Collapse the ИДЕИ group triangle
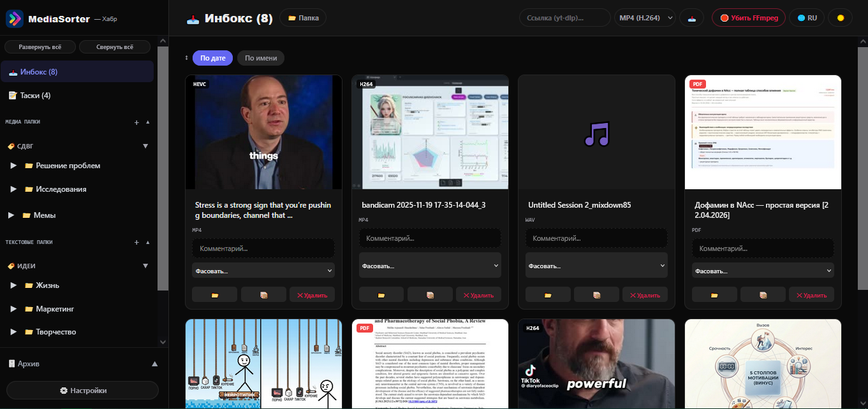 (x=145, y=266)
